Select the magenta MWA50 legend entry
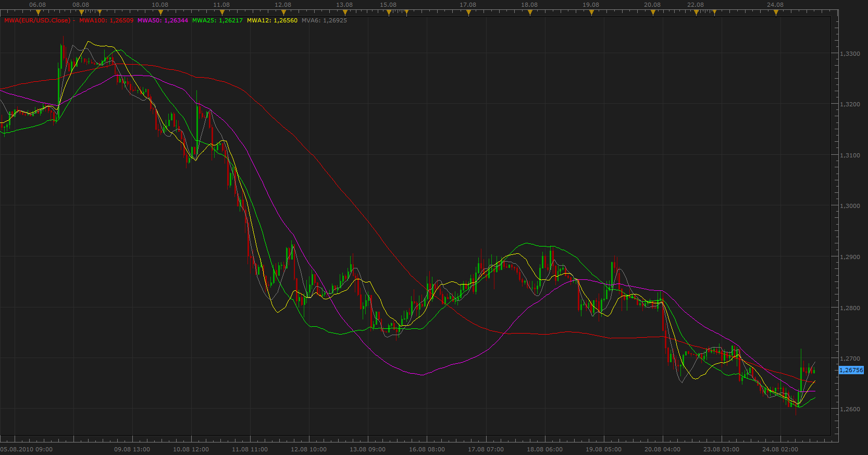The width and height of the screenshot is (868, 455). pos(163,21)
